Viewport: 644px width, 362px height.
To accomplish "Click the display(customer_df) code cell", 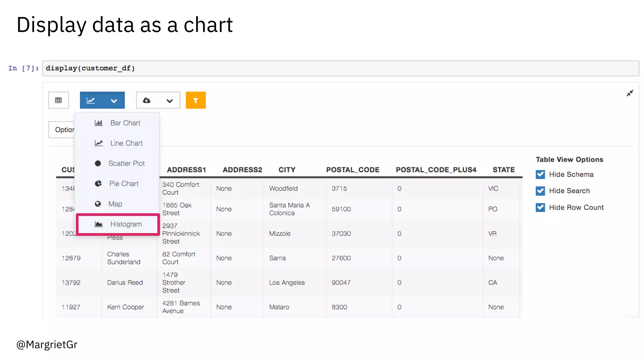I will pos(341,68).
